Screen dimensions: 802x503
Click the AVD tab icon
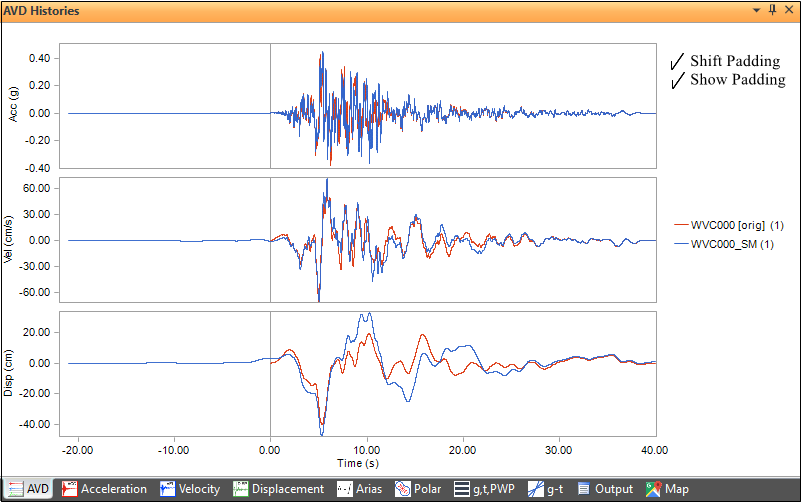tap(12, 489)
